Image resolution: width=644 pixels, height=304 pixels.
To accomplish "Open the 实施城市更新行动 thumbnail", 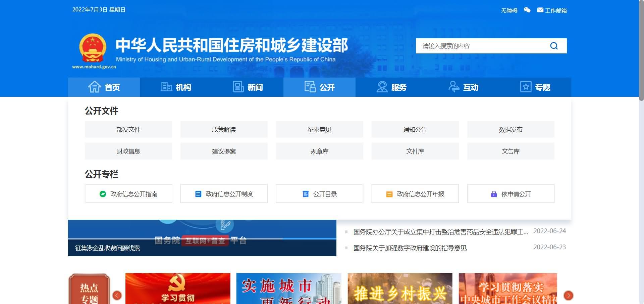I will coord(289,289).
